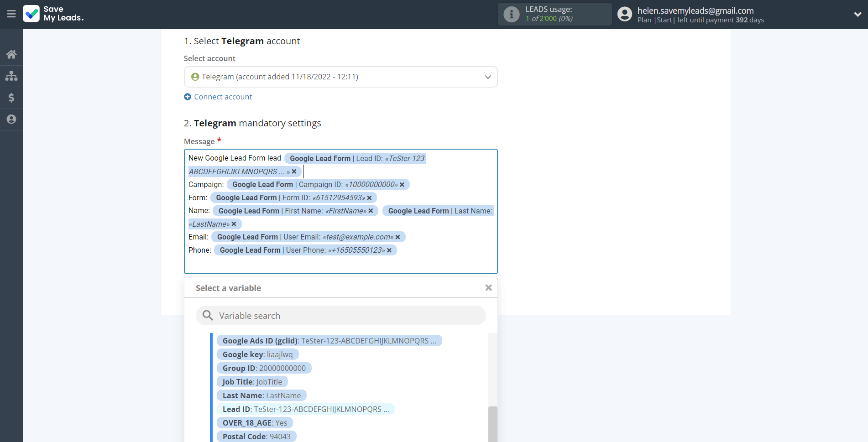
Task: Click the User Phone tag in message
Action: [305, 250]
